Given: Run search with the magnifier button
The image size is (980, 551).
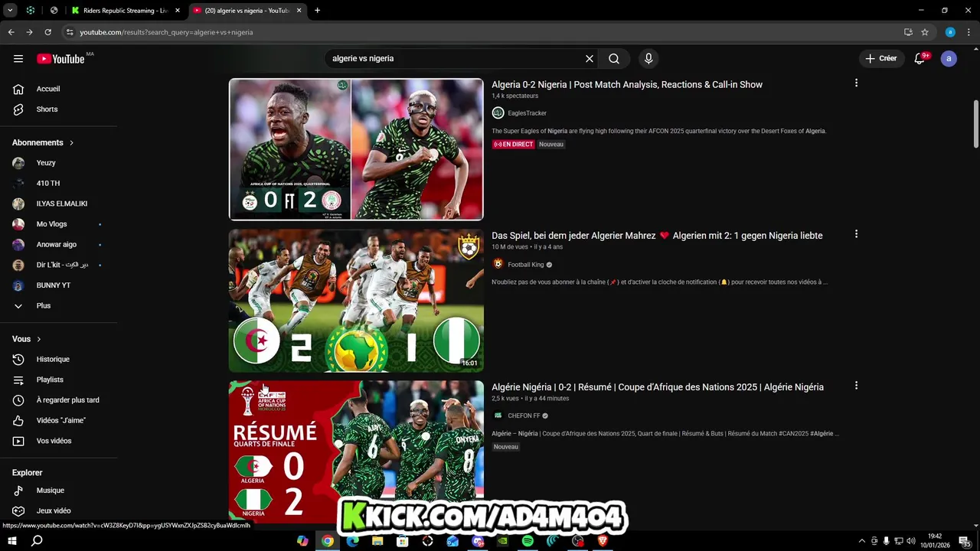Looking at the screenshot, I should coord(614,59).
